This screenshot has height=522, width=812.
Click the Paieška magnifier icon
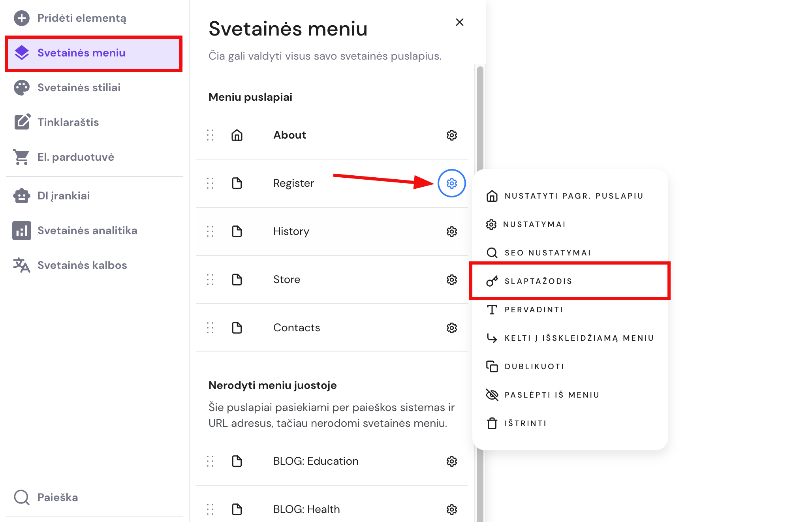22,497
